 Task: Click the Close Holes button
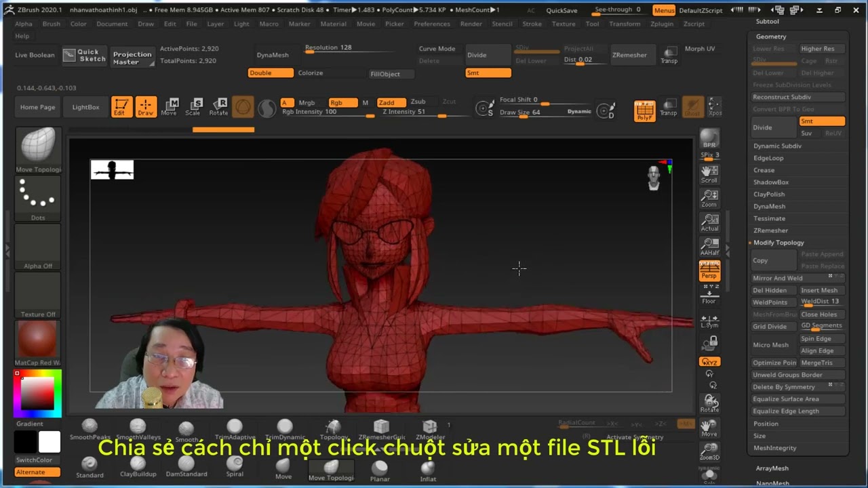pos(821,314)
